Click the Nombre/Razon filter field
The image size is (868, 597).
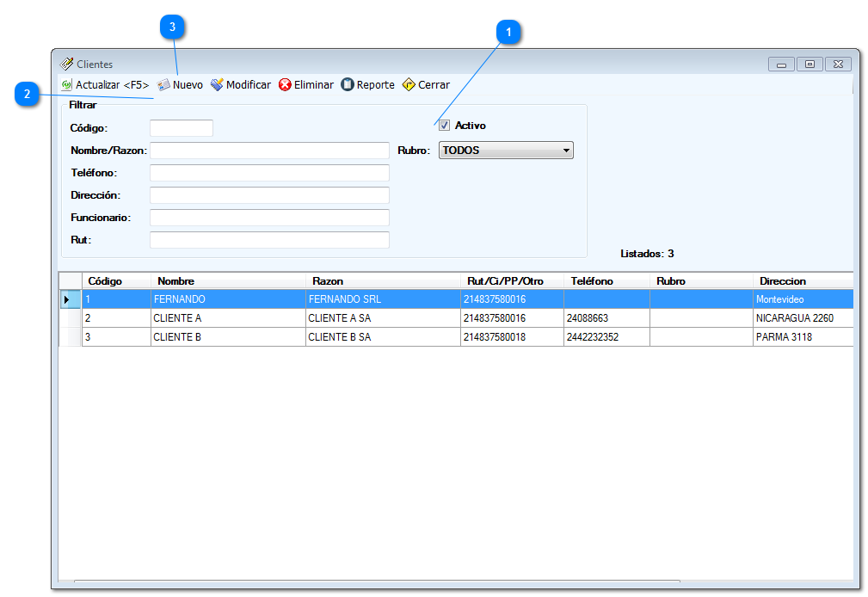coord(269,150)
